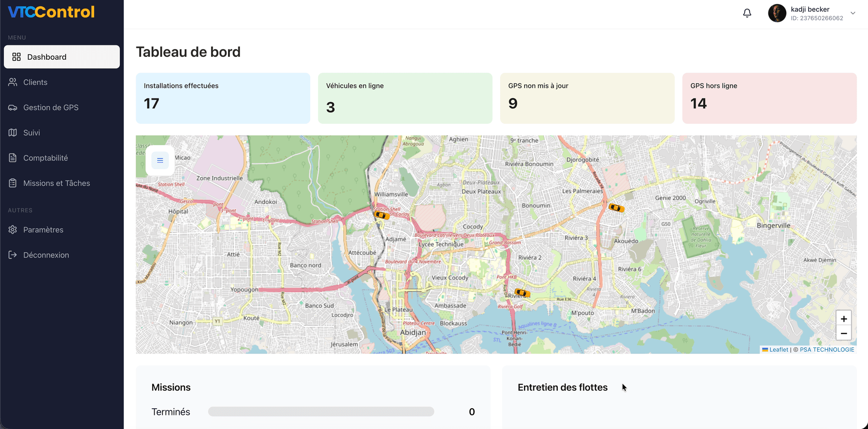Click the GPS hors ligne card
This screenshot has height=429, width=868.
click(x=769, y=98)
